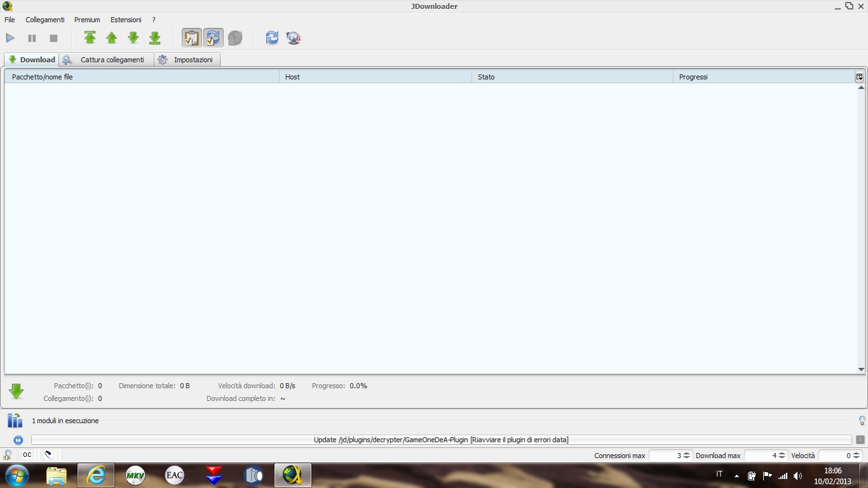
Task: Click the green download arrow summary icon
Action: pos(17,391)
